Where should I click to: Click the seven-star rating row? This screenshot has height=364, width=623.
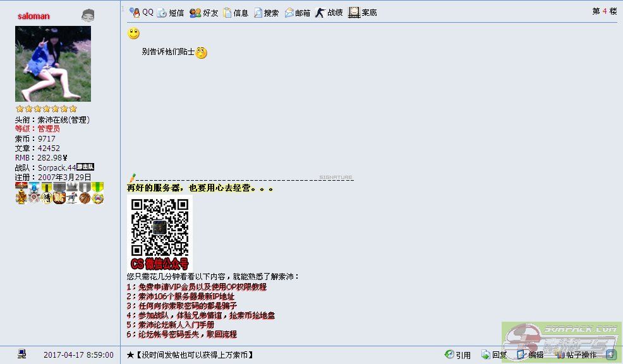pyautogui.click(x=46, y=109)
